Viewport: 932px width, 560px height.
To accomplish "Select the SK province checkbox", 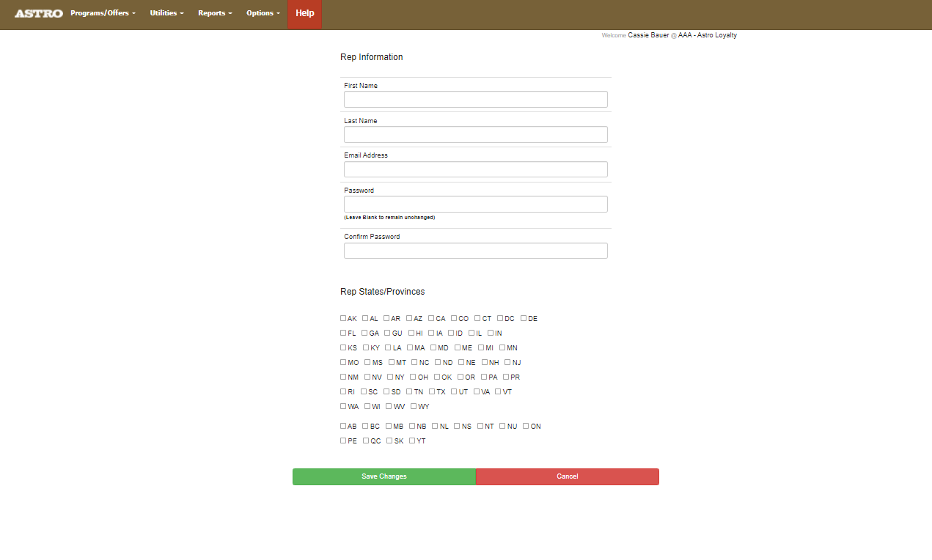I will 389,441.
